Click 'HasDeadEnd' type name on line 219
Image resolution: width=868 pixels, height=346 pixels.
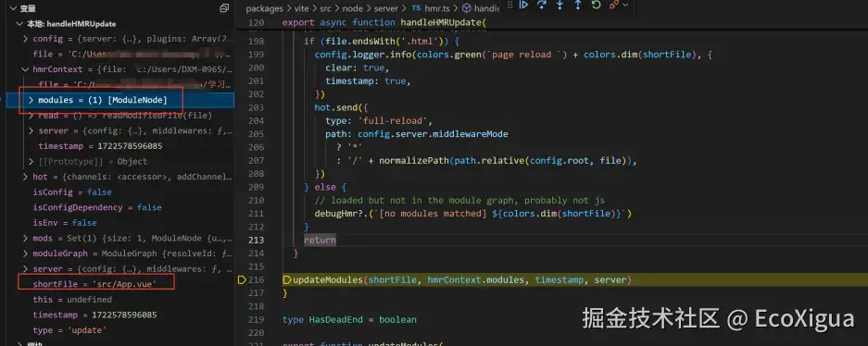pos(336,319)
